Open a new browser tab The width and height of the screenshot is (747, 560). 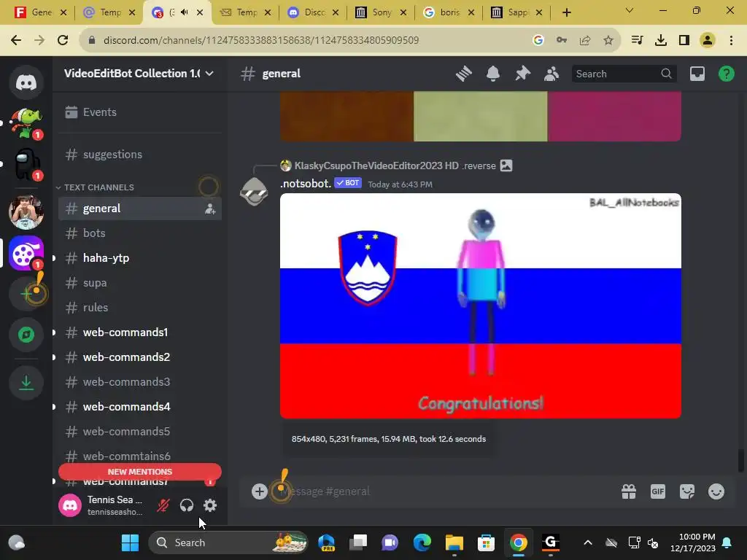click(566, 12)
